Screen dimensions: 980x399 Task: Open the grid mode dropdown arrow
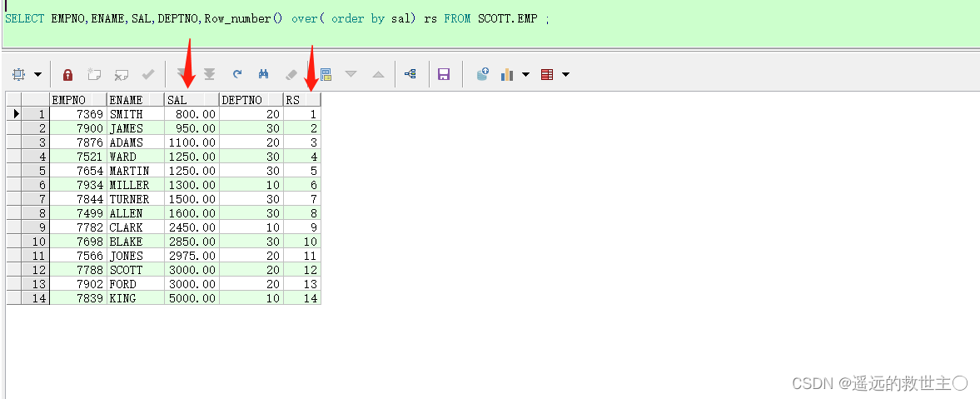tap(37, 75)
